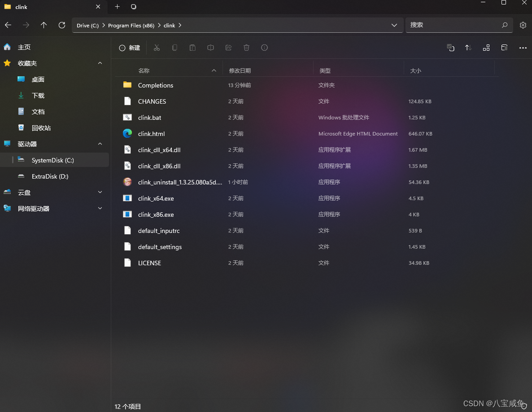Image resolution: width=532 pixels, height=412 pixels.
Task: Click Program Files (x86) in the breadcrumb
Action: pyautogui.click(x=131, y=25)
